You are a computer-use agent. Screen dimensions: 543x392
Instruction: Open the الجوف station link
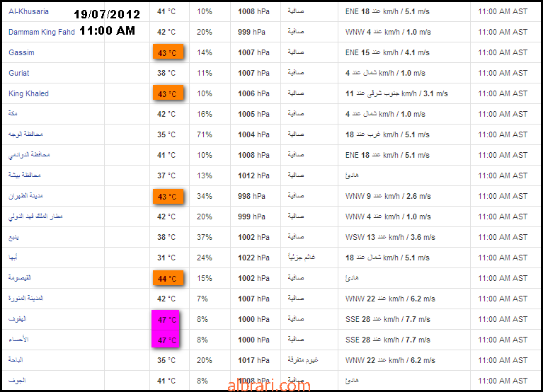click(x=17, y=380)
